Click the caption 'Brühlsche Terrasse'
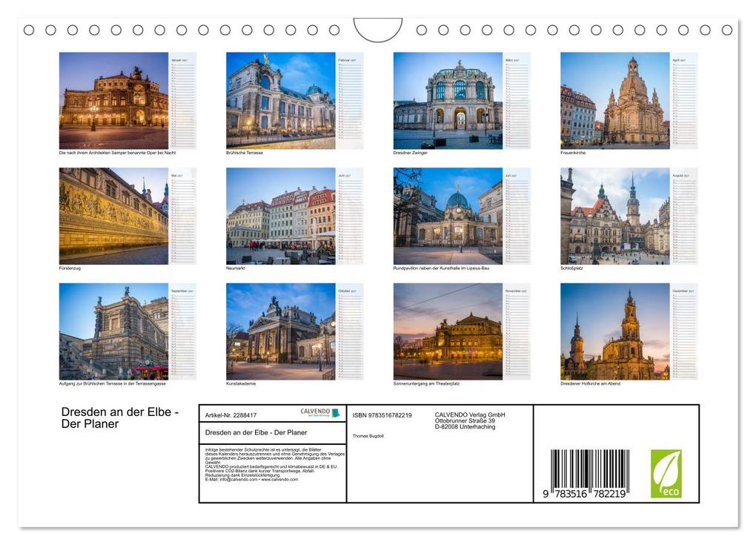This screenshot has width=756, height=545. point(245,153)
